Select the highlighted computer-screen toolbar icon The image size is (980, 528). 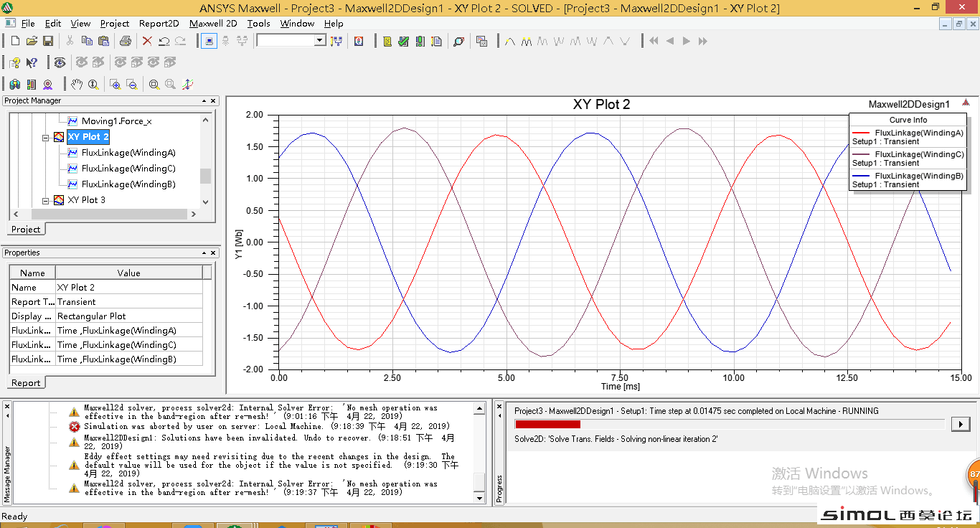(209, 41)
